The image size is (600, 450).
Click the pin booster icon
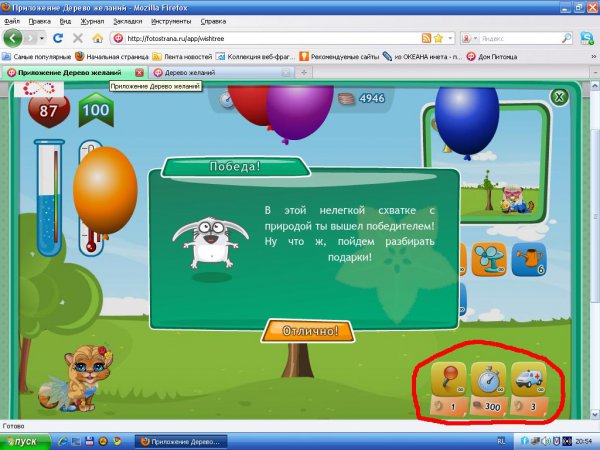tap(446, 381)
